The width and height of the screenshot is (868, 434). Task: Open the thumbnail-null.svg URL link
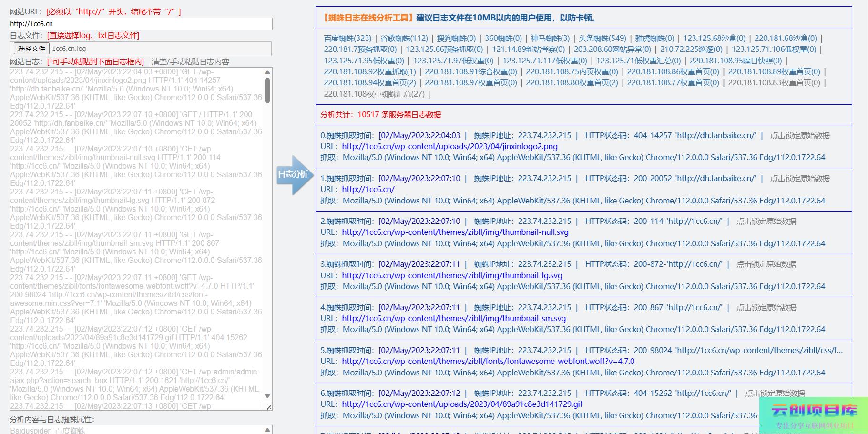click(455, 232)
